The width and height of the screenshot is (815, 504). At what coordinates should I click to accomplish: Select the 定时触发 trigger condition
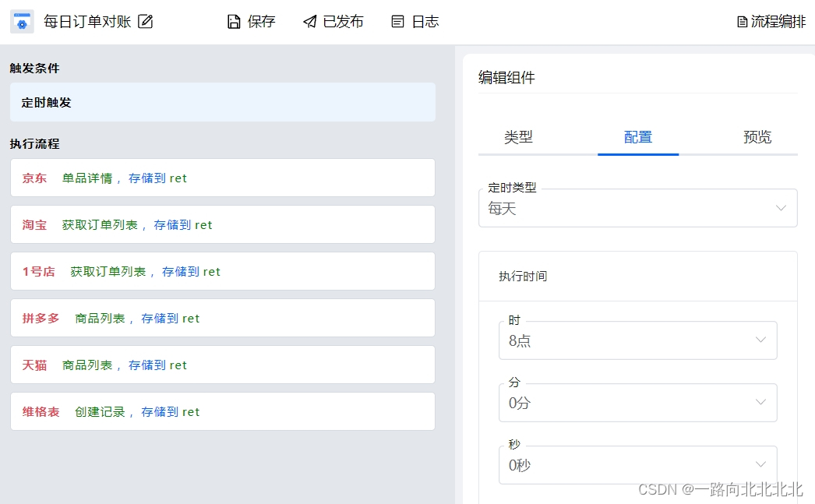[223, 102]
